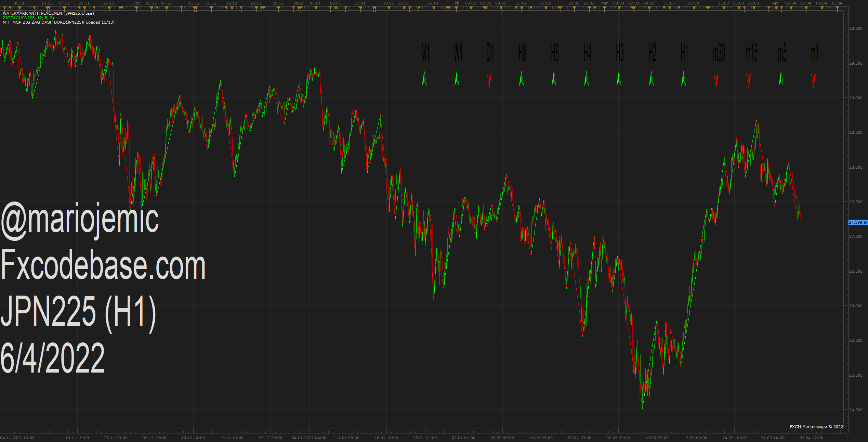Select the WATERMARK WITH PLACEMENT indicator label

pyautogui.click(x=48, y=13)
